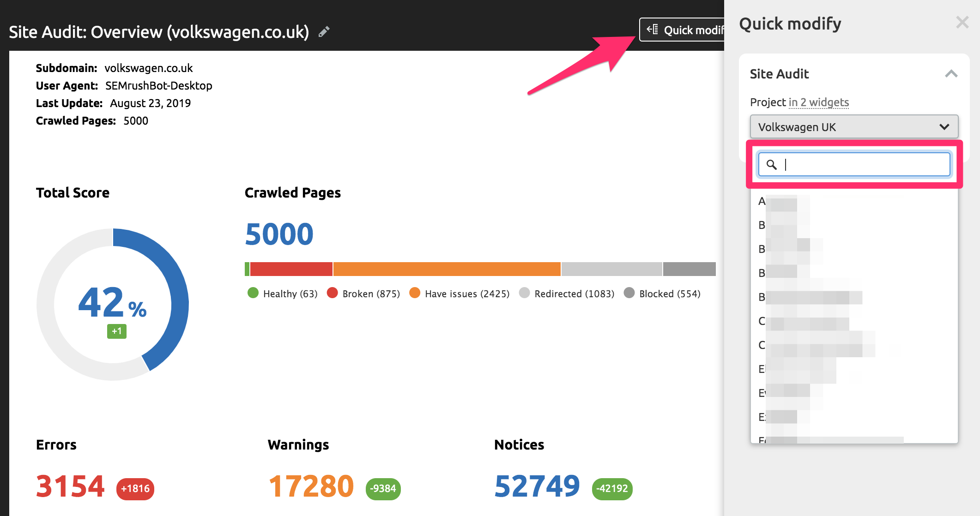Click the pencil edit icon beside the title
980x516 pixels.
click(x=324, y=31)
